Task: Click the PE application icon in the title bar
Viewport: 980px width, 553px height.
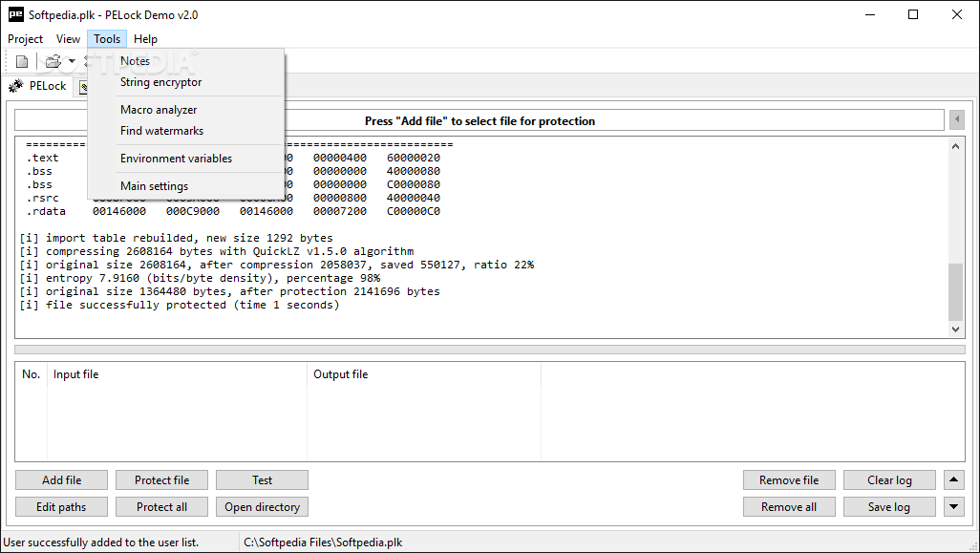Action: tap(15, 14)
